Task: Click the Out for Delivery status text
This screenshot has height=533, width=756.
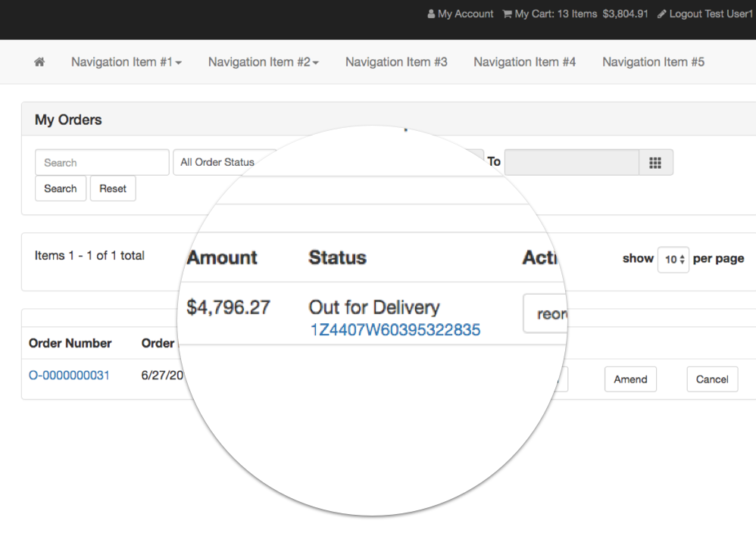Action: [374, 307]
